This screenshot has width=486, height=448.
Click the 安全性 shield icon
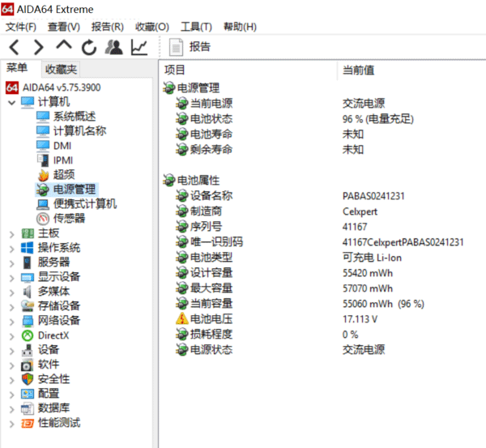coord(28,379)
